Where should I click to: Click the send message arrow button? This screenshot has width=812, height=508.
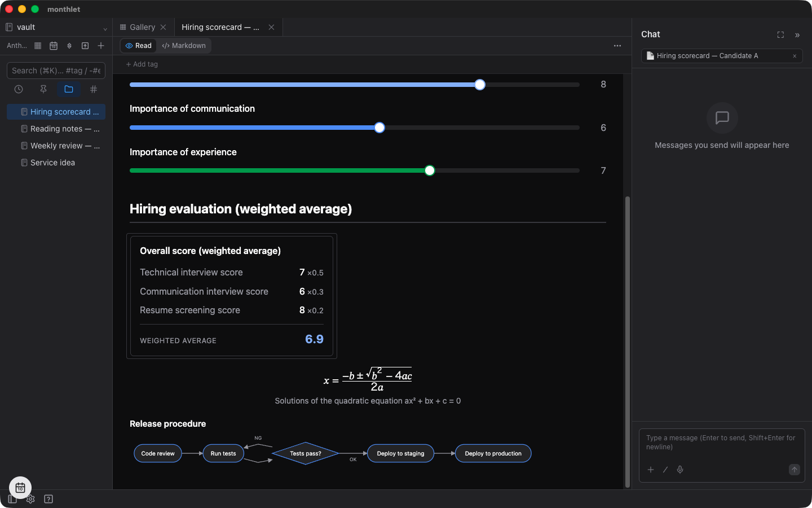click(795, 470)
